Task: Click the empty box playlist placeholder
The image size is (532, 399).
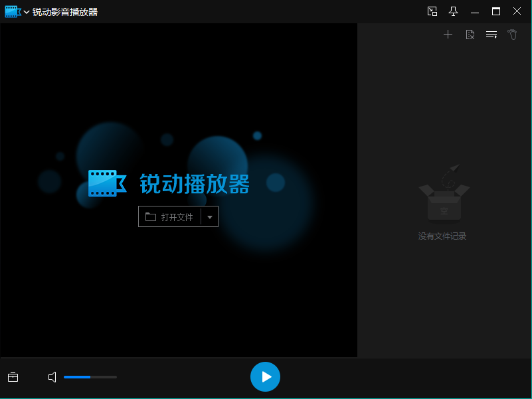Action: point(444,194)
